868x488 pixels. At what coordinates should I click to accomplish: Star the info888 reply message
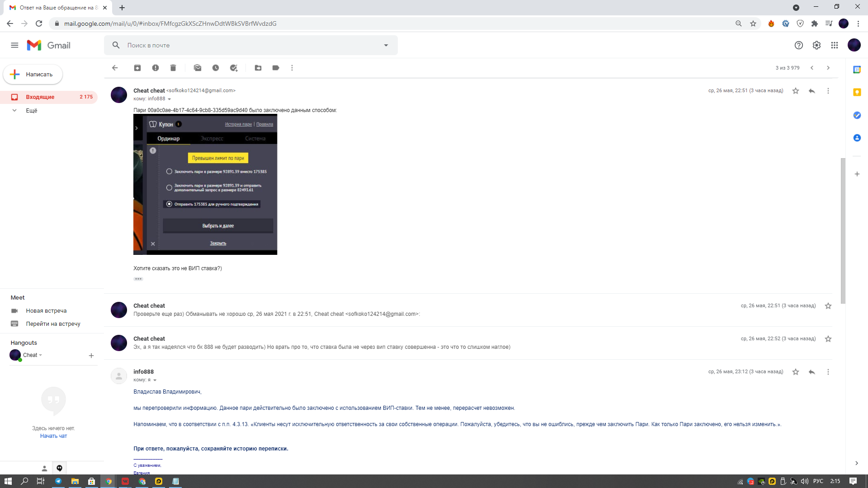tap(796, 372)
